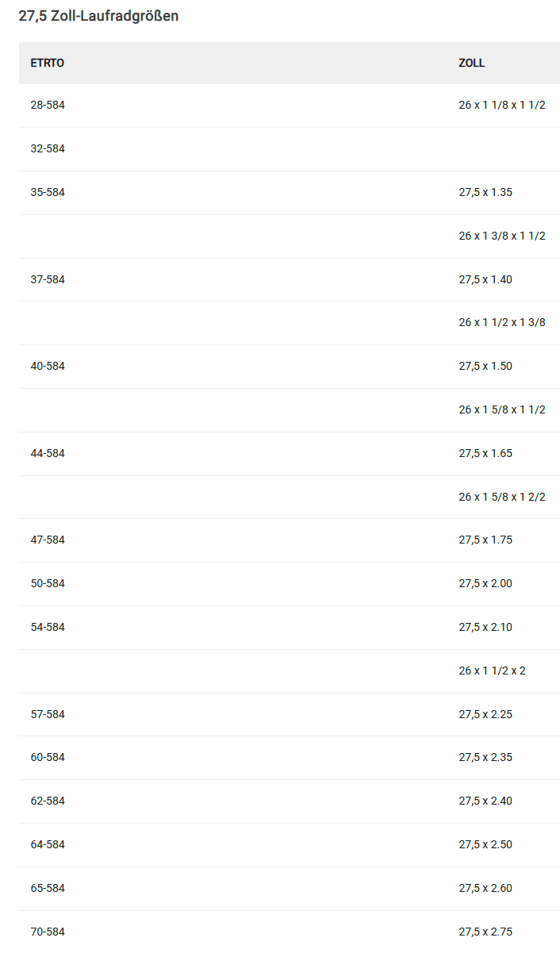Select the 54-584 row label

[48, 627]
